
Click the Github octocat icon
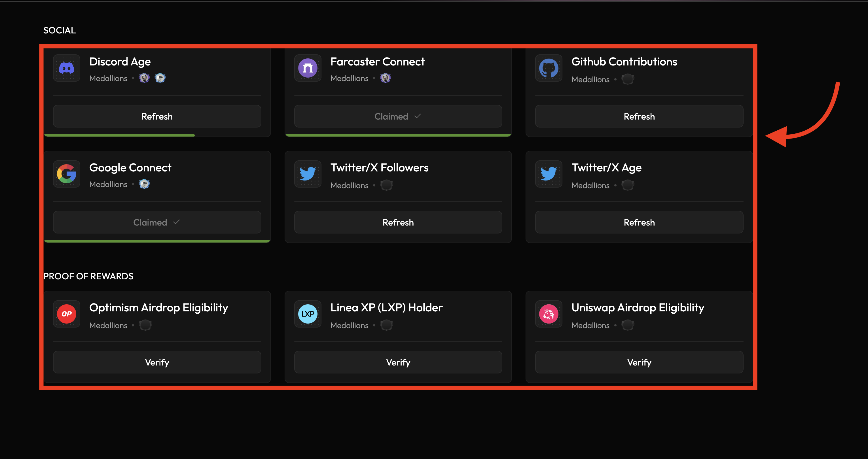click(x=549, y=68)
